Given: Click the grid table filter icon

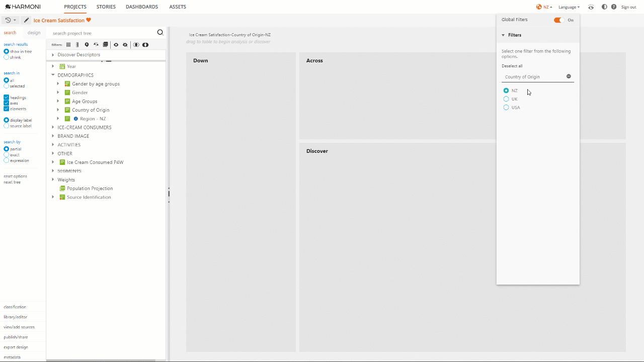Looking at the screenshot, I should 68,45.
